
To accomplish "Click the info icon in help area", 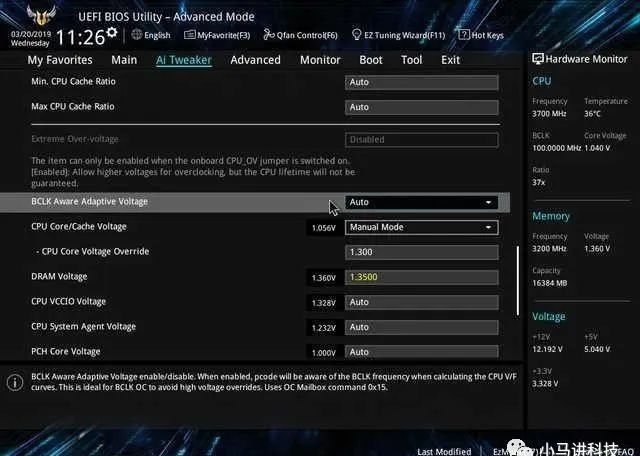I will (x=15, y=383).
